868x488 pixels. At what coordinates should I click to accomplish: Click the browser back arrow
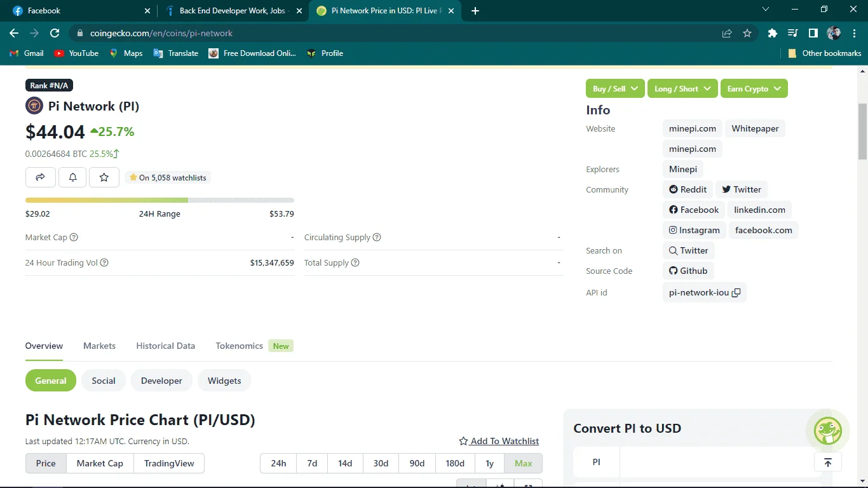[14, 33]
